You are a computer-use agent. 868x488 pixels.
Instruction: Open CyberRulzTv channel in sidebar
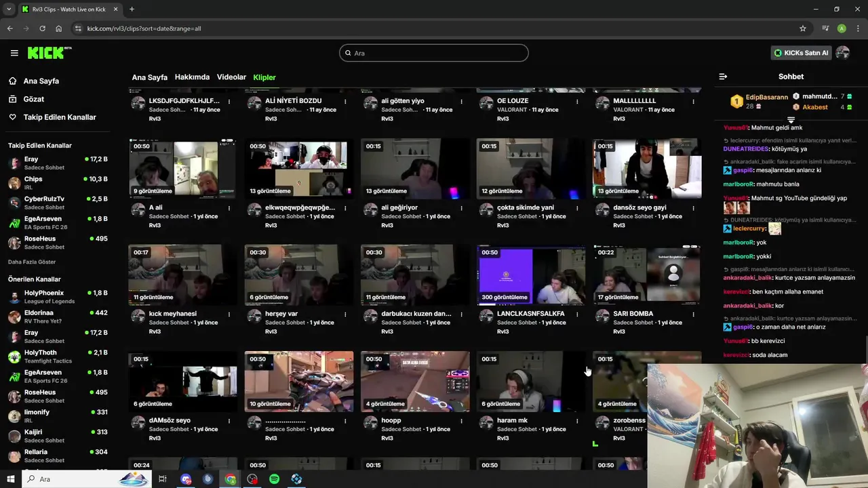pos(58,203)
